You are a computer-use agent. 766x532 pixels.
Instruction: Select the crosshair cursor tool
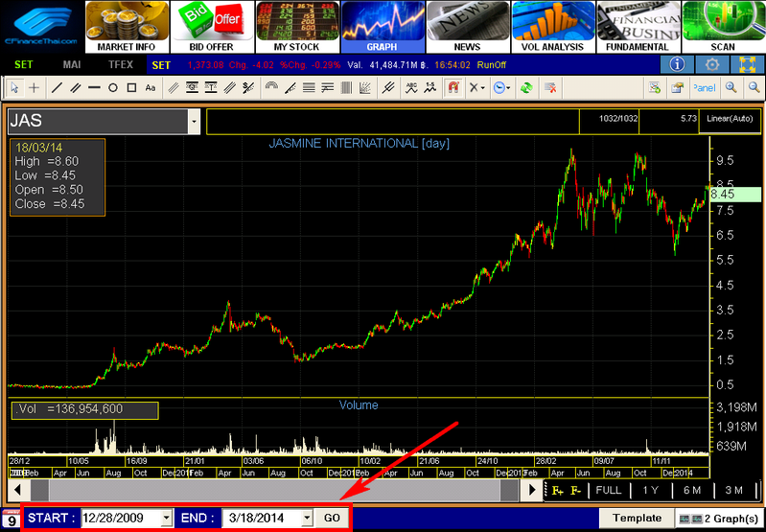[x=34, y=88]
